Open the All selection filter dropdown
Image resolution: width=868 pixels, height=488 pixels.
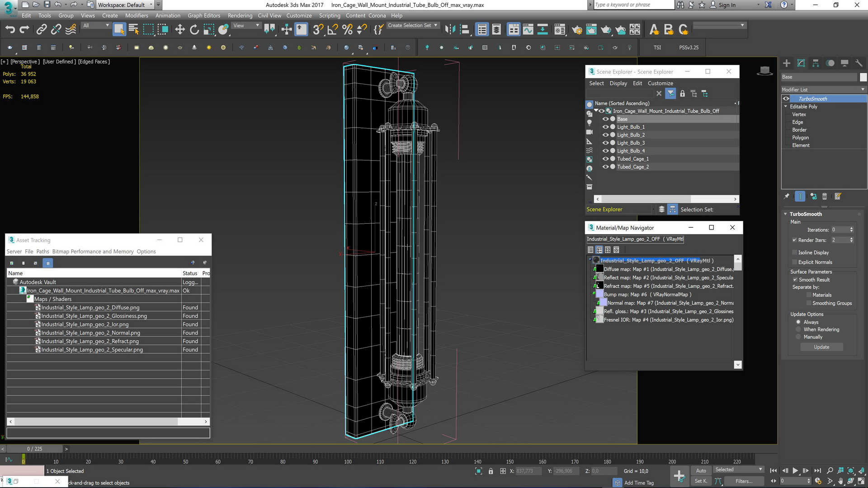[x=96, y=26]
